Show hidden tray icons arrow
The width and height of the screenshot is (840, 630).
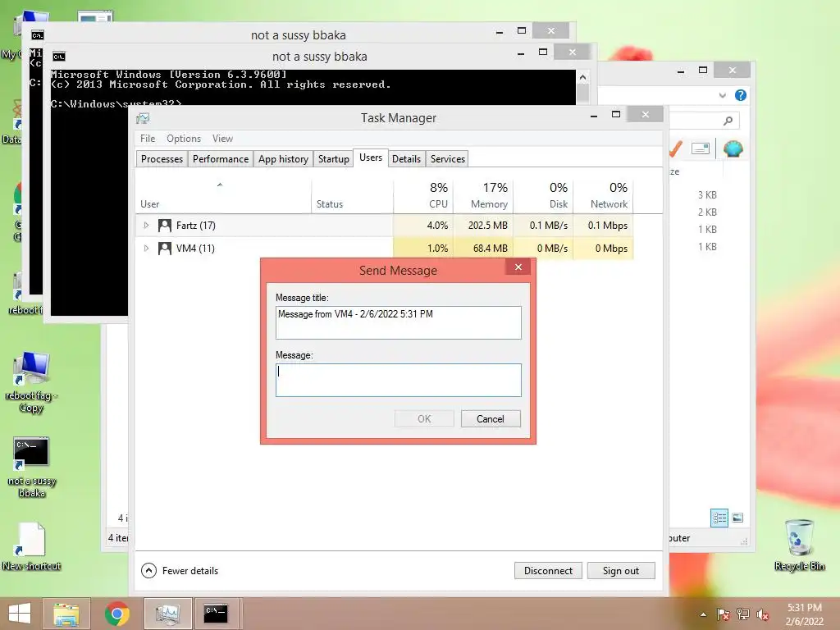pyautogui.click(x=703, y=614)
